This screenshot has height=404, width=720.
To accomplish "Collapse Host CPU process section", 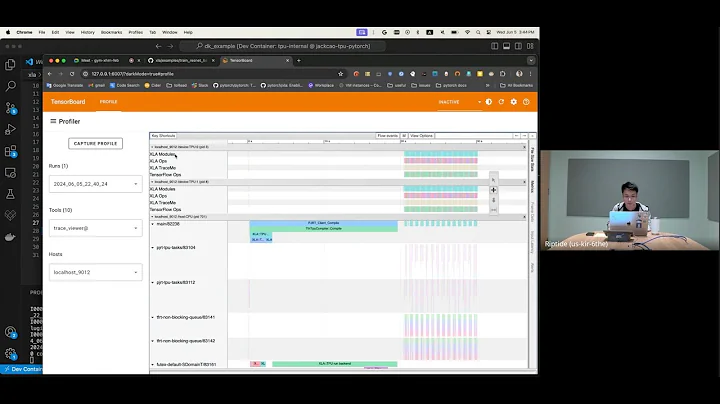I will 152,217.
